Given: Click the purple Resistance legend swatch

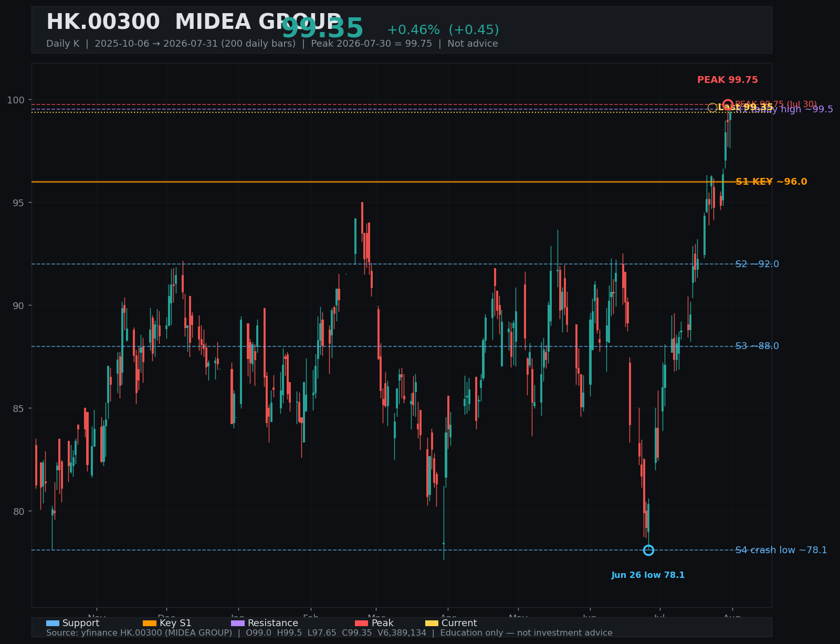Looking at the screenshot, I should click(238, 624).
